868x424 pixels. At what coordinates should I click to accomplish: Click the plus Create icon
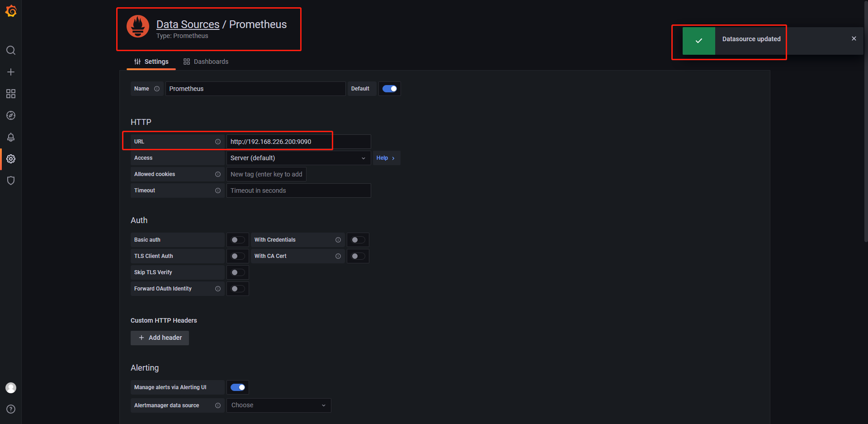(x=11, y=72)
